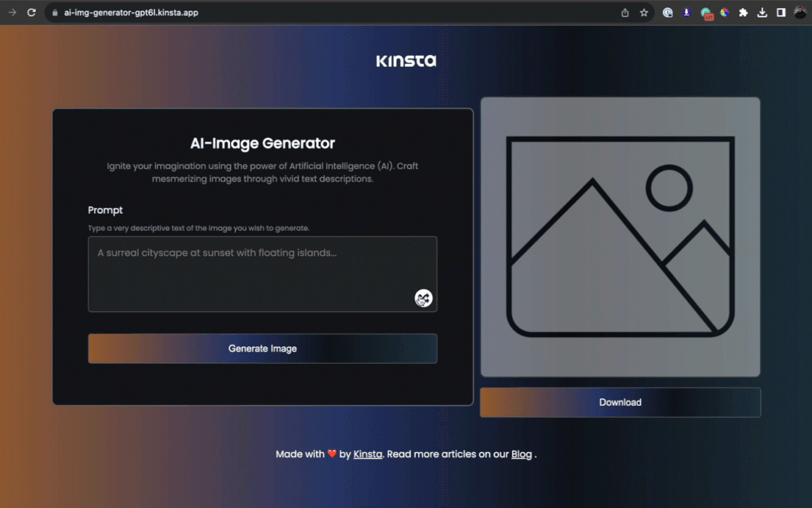
Task: Bookmark this page with the star icon
Action: coord(644,13)
